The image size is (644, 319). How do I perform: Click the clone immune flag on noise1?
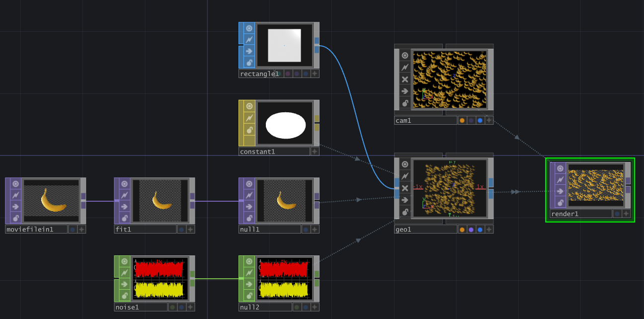click(x=125, y=273)
